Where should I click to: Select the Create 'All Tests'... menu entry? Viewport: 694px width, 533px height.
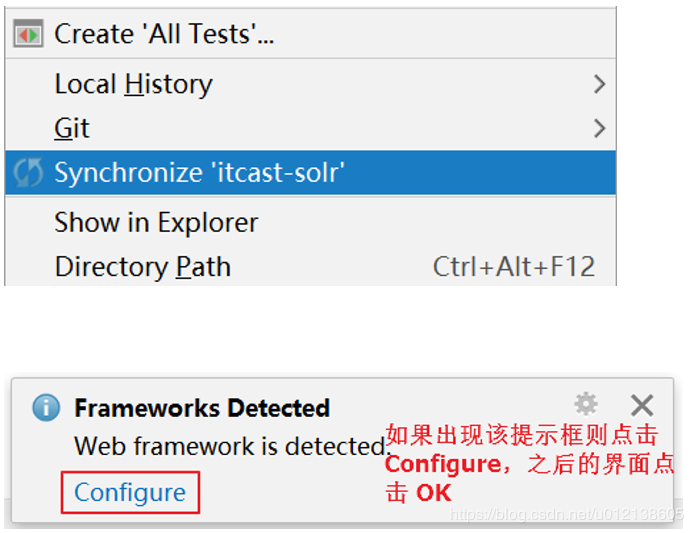164,34
